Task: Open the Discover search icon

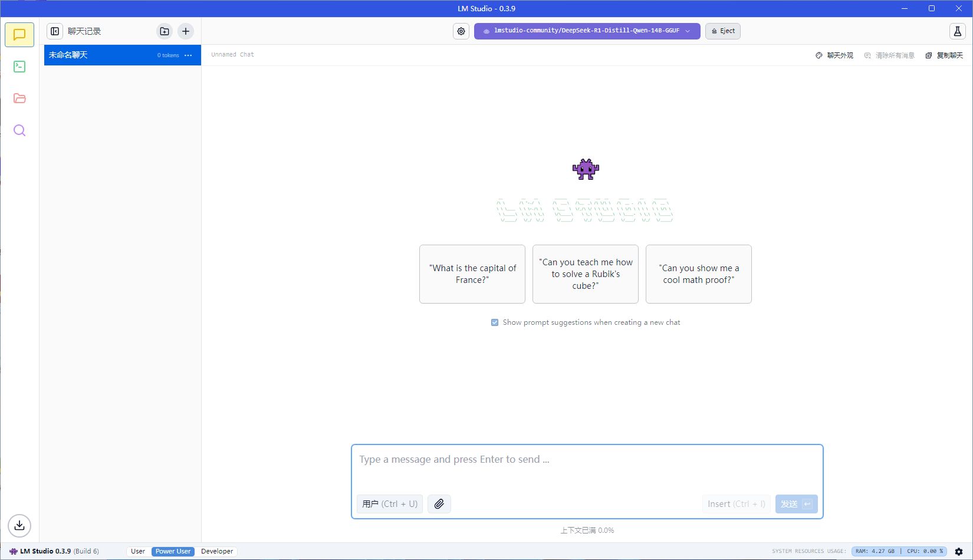Action: pos(19,130)
